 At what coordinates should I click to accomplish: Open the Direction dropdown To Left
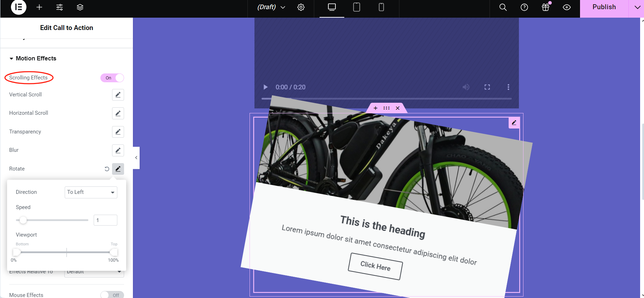coord(91,192)
